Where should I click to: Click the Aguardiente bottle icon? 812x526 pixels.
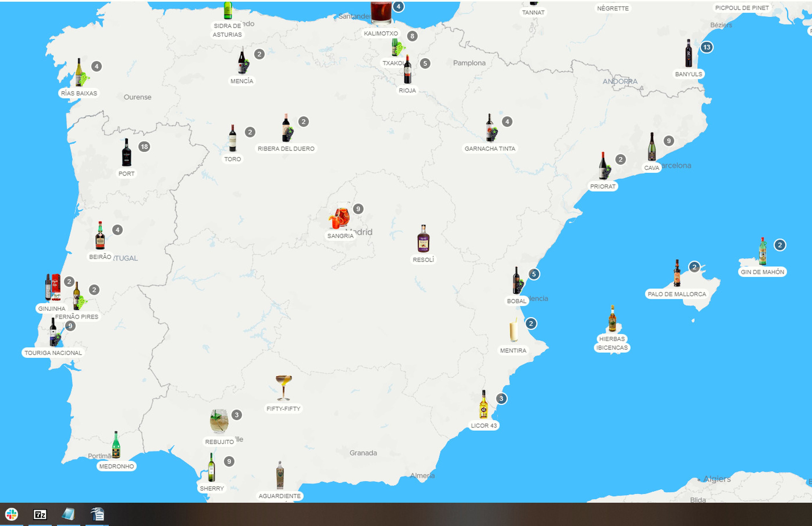(x=280, y=475)
